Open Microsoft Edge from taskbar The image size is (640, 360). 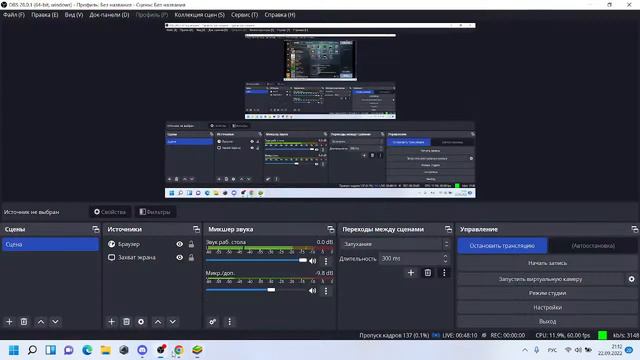(87, 350)
